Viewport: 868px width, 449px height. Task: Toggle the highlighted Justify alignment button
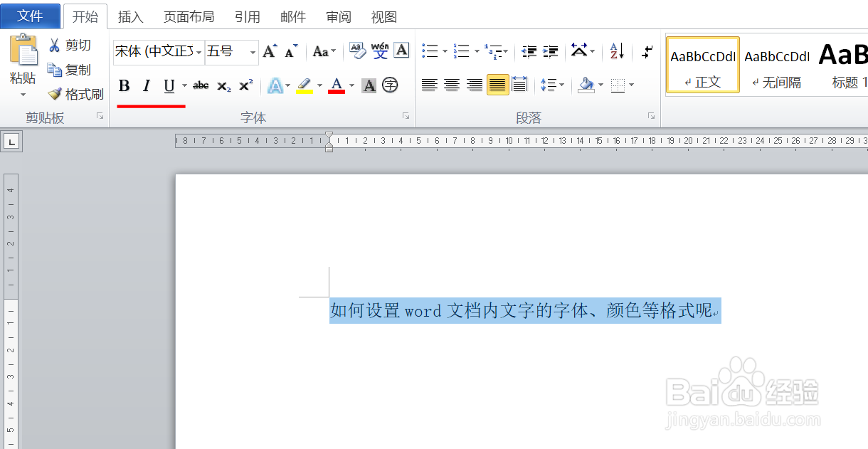coord(497,85)
